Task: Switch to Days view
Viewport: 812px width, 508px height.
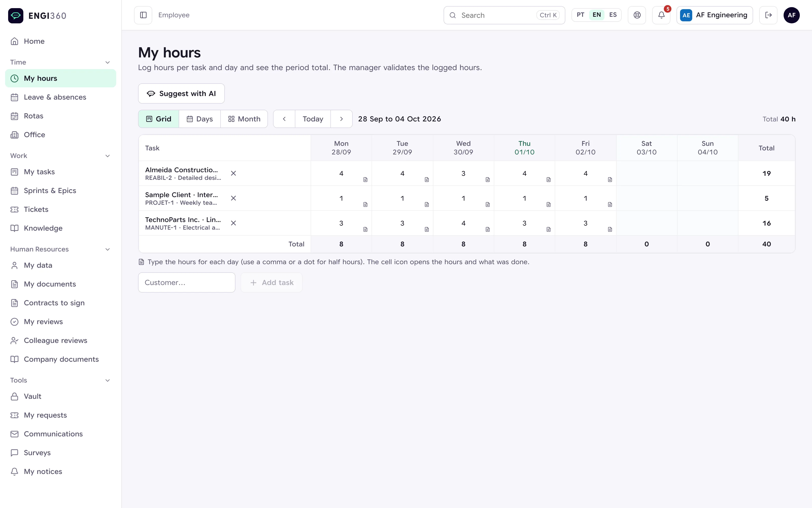Action: pyautogui.click(x=200, y=119)
